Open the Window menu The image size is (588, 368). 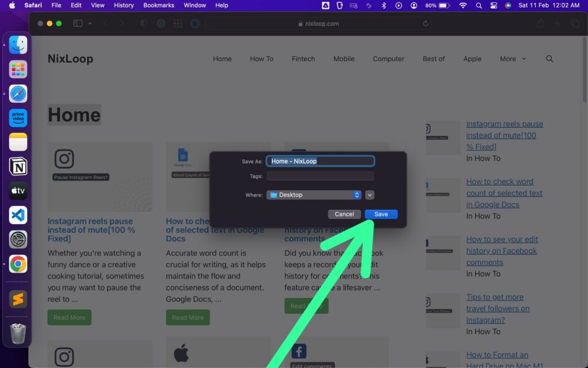(x=195, y=5)
